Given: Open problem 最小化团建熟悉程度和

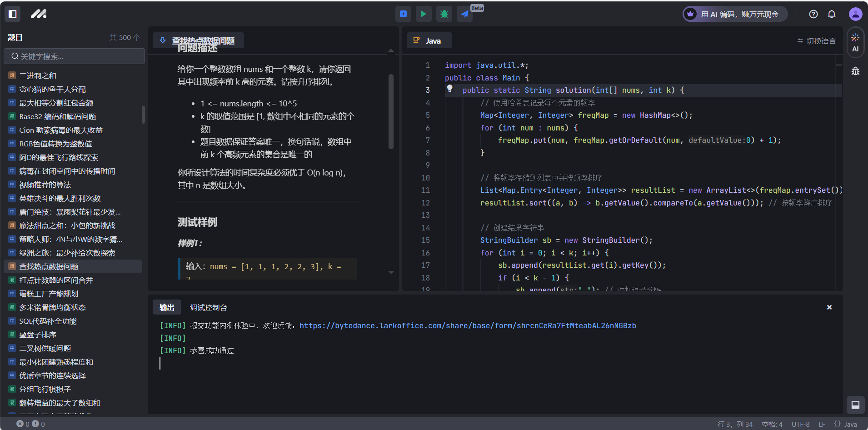Looking at the screenshot, I should click(73, 362).
